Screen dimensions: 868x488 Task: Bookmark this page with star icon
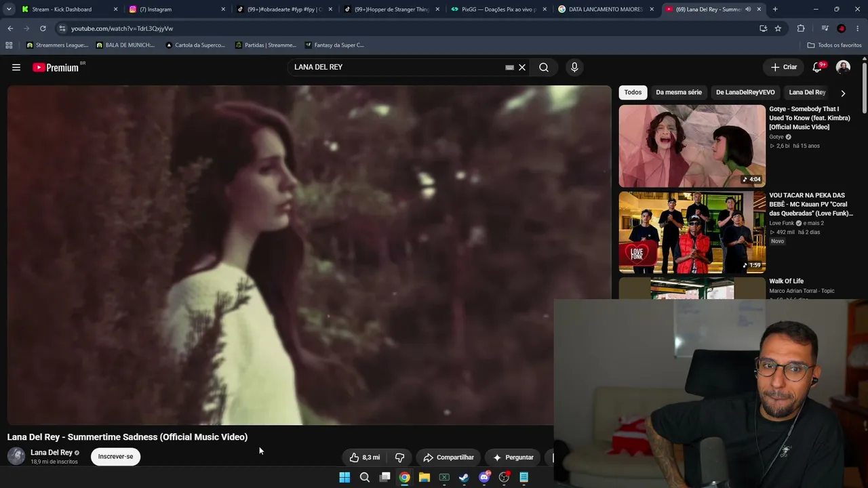pyautogui.click(x=778, y=28)
